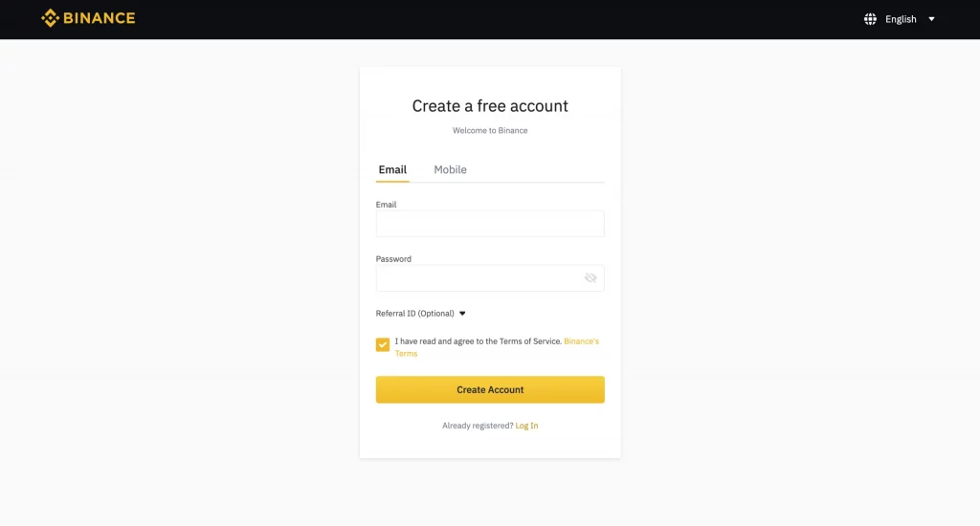Focus the Password input field

click(490, 278)
